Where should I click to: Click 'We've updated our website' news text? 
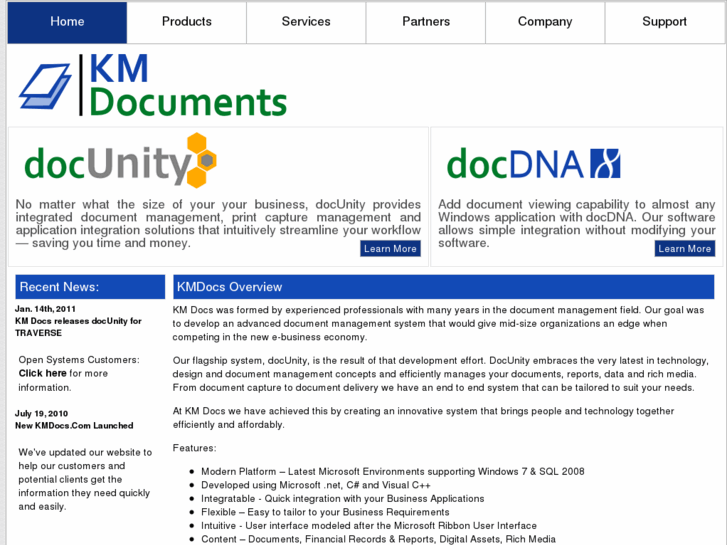tap(85, 479)
